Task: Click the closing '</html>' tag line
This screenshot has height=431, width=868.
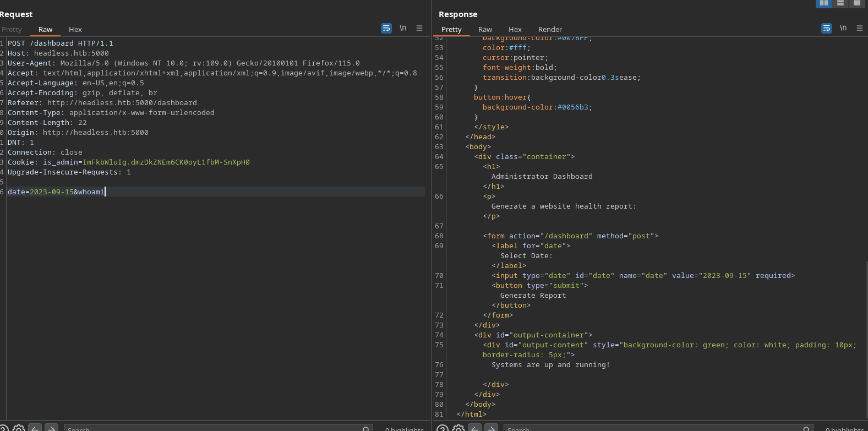Action: click(x=472, y=414)
